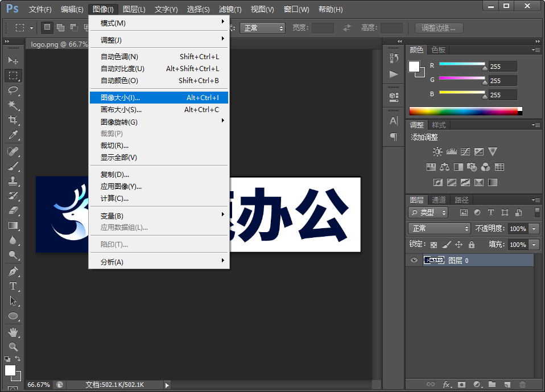The width and height of the screenshot is (545, 392).
Task: Toggle lock transparent pixels in the Layers panel
Action: tap(433, 244)
